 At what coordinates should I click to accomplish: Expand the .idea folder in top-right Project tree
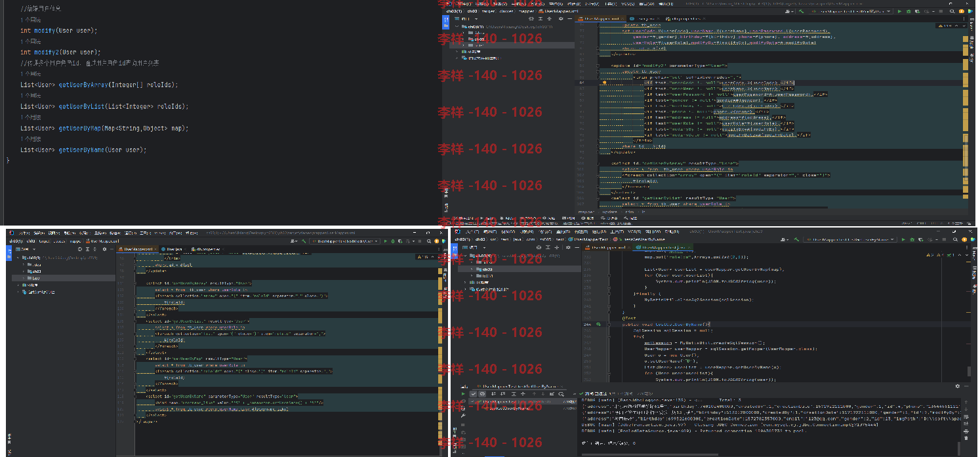(463, 33)
